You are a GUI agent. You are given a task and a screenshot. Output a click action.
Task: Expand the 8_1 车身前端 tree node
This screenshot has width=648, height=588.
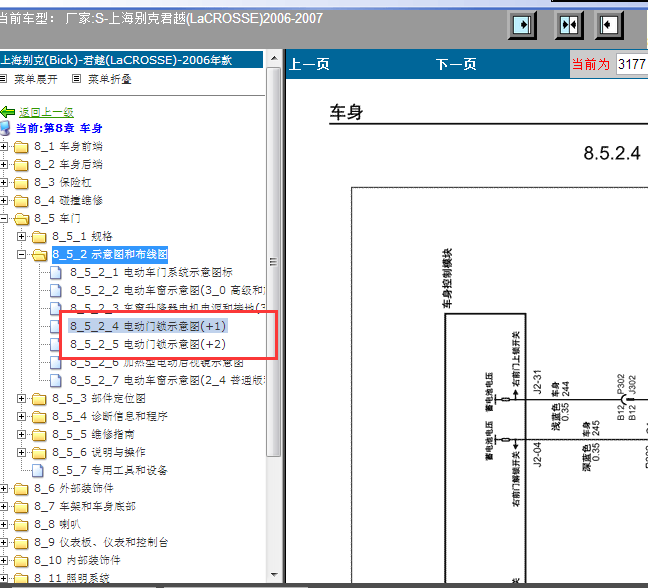point(4,147)
